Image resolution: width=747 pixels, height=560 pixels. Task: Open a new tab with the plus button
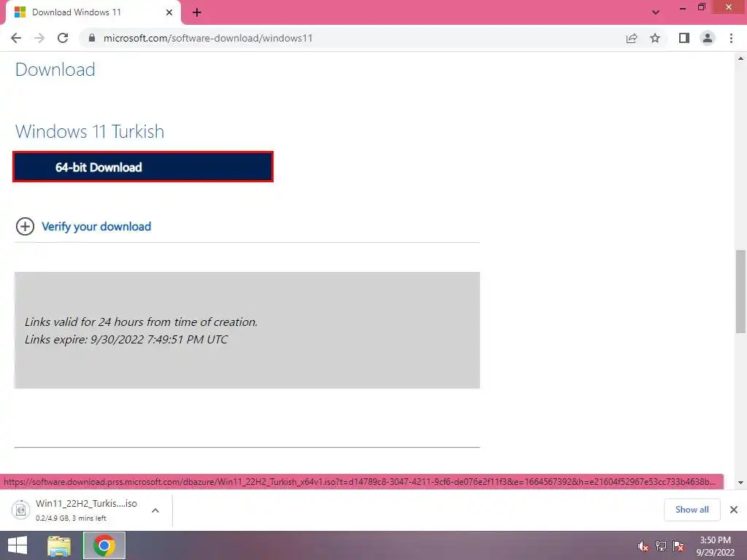tap(197, 12)
